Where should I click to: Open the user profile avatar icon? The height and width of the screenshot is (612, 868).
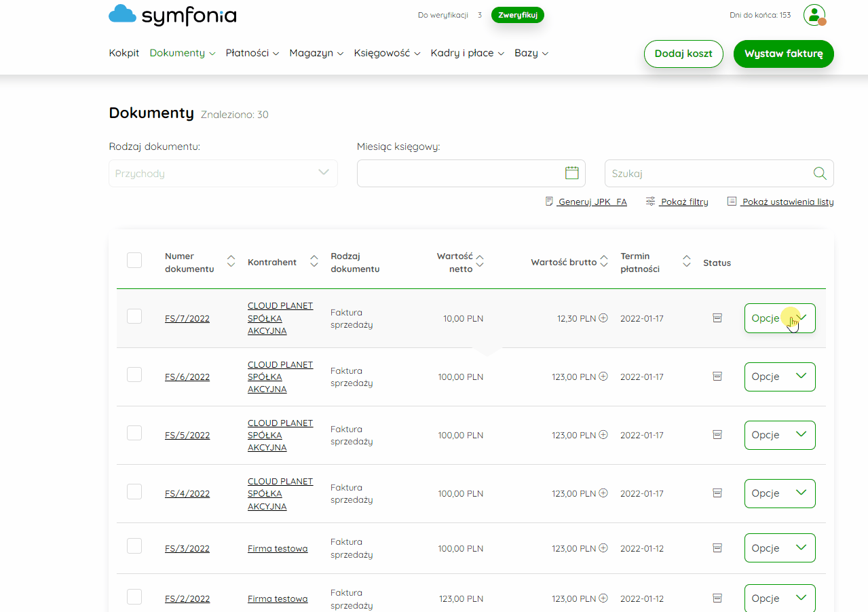point(814,15)
